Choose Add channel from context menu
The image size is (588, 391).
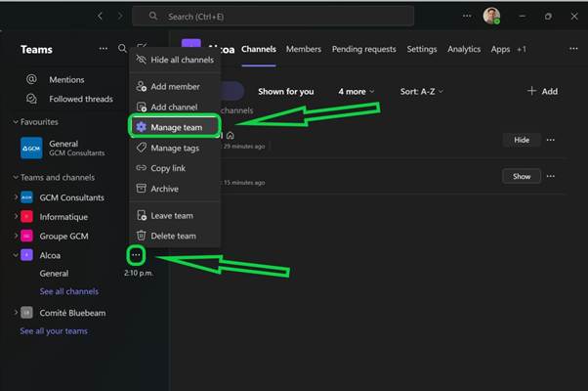coord(175,107)
